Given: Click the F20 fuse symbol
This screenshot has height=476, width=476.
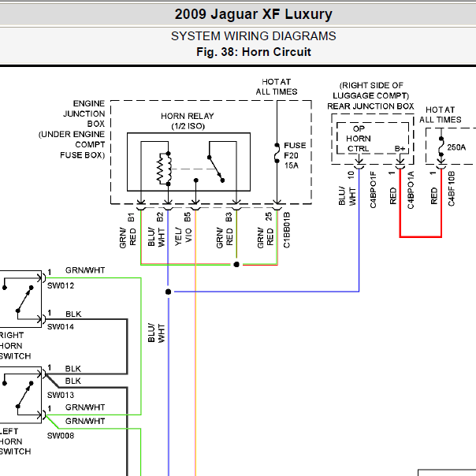Looking at the screenshot, I should coord(277,153).
